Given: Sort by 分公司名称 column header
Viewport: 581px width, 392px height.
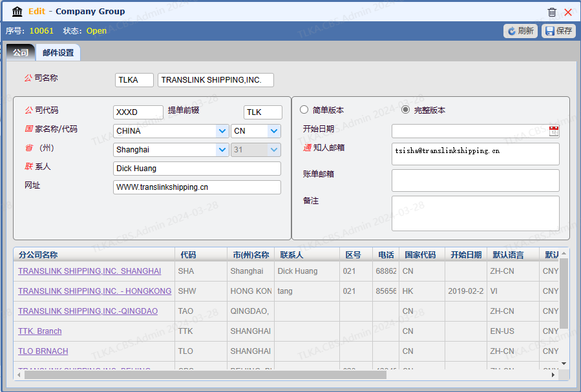Looking at the screenshot, I should 94,254.
